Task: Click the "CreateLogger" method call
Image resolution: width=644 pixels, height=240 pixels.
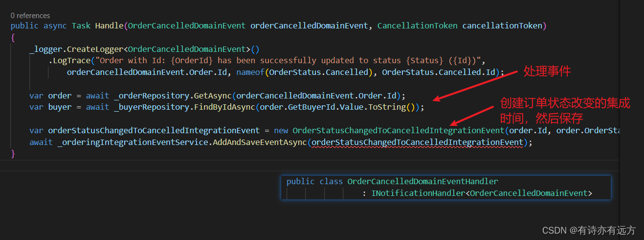Action: (x=95, y=49)
